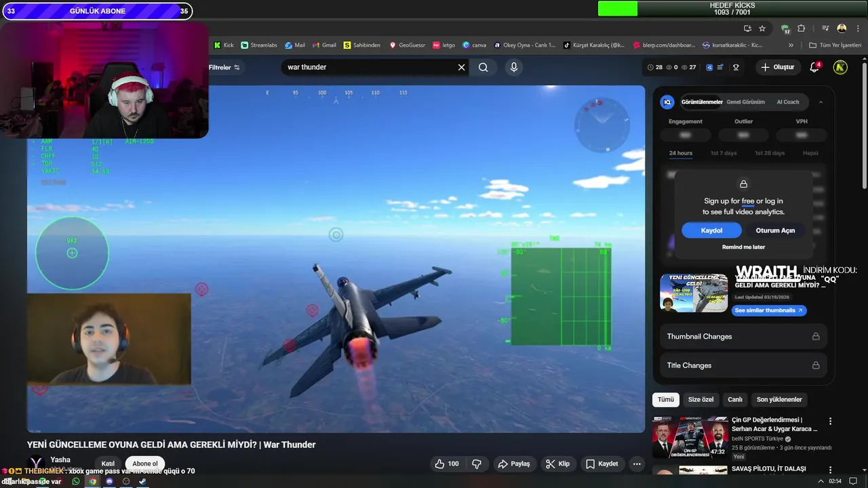Select the Tümü filter chip

[666, 399]
